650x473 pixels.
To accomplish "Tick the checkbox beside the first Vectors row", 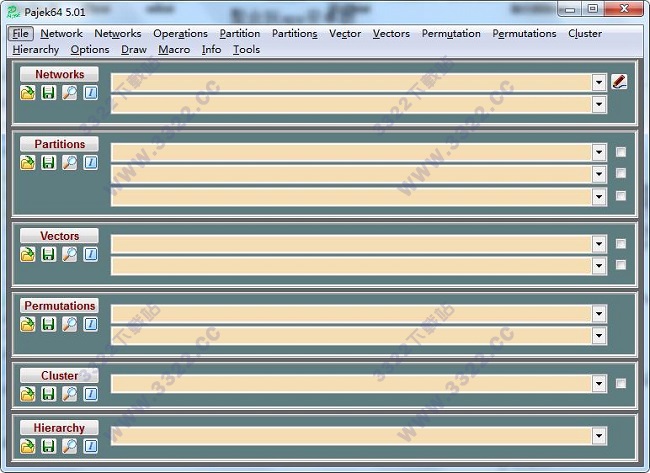I will point(621,244).
